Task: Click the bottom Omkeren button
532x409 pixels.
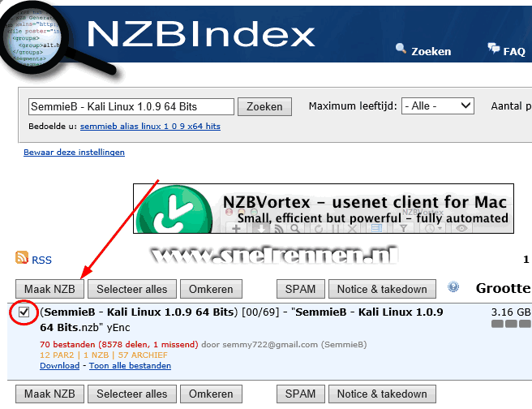Action: click(211, 394)
